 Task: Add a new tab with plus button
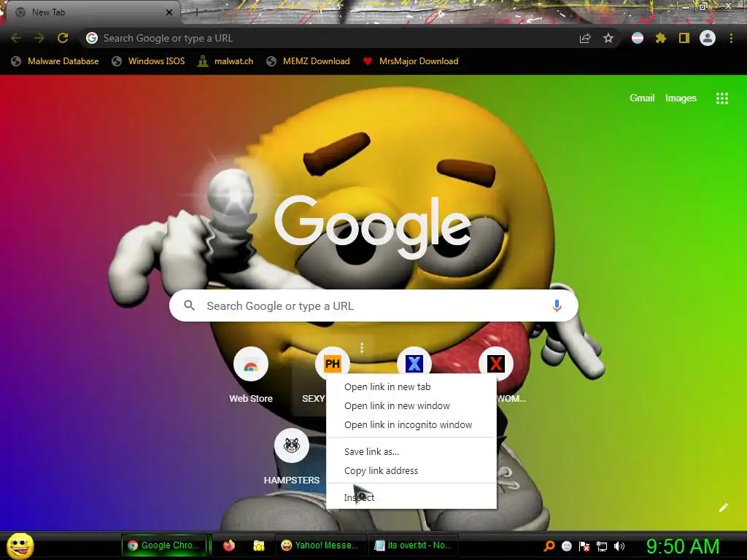click(x=196, y=12)
